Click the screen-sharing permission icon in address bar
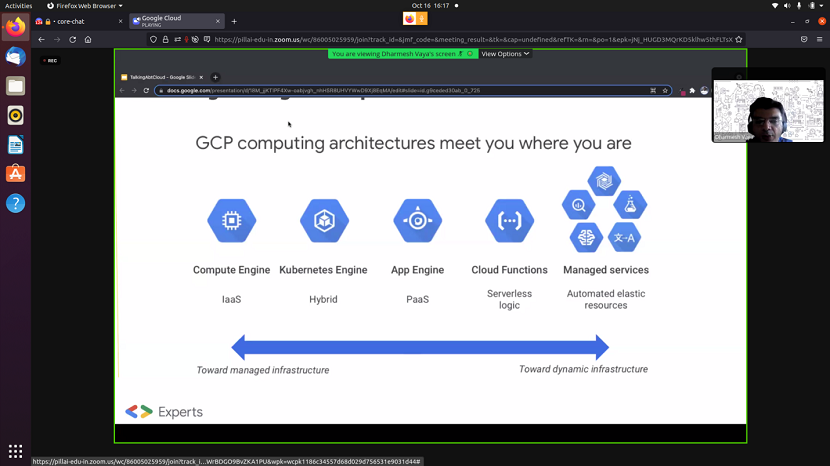 click(207, 39)
